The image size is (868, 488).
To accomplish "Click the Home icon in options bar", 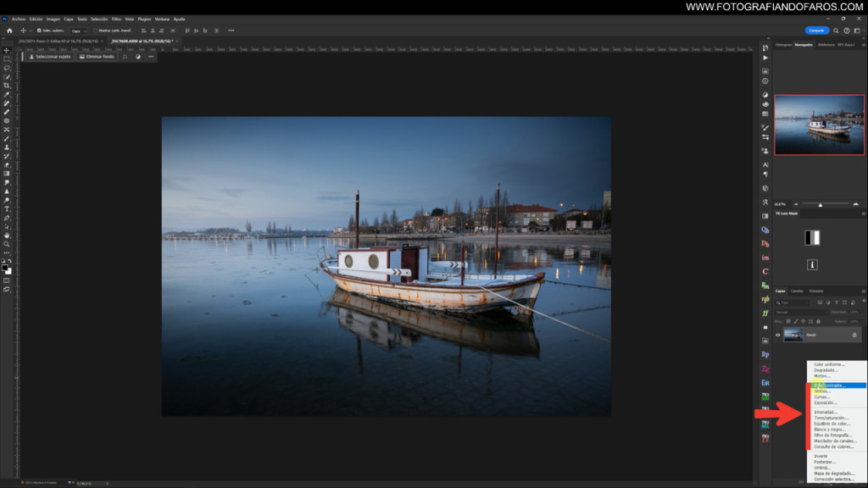I will 9,30.
